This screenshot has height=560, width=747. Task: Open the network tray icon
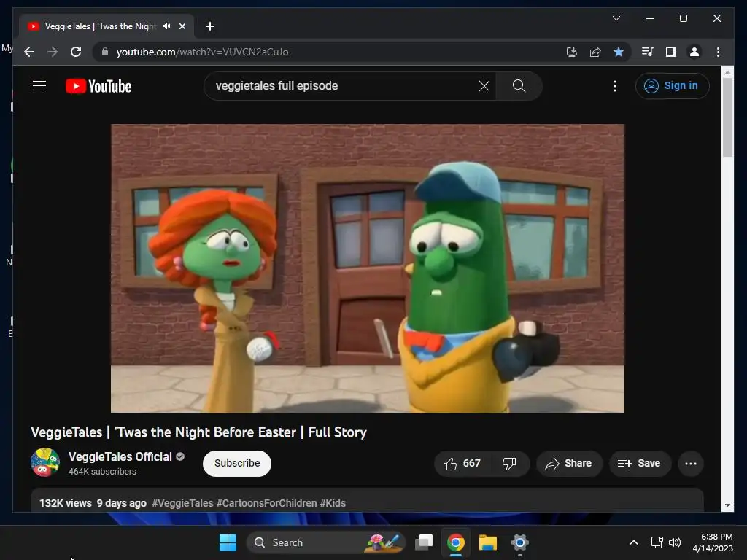point(657,542)
